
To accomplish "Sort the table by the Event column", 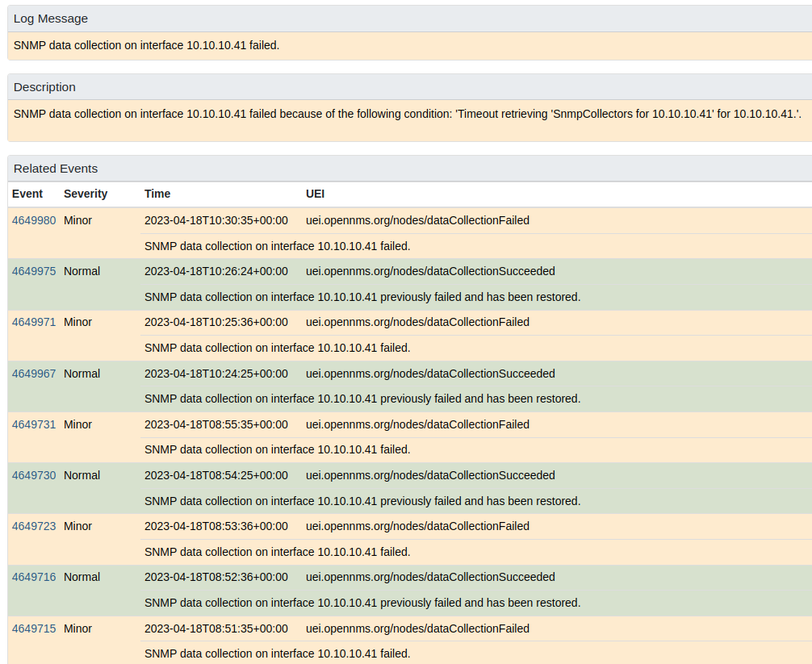I will click(27, 194).
